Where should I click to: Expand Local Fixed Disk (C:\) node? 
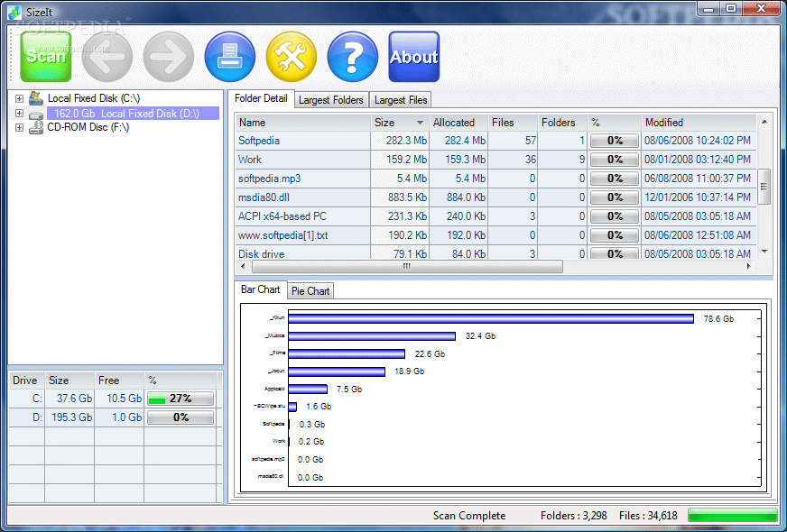(x=19, y=99)
